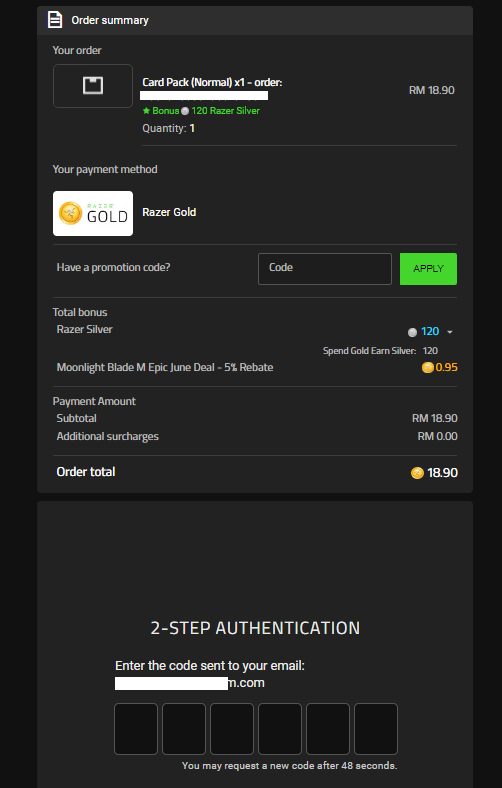Click the green Bonus star icon
The image size is (502, 788).
click(x=146, y=111)
